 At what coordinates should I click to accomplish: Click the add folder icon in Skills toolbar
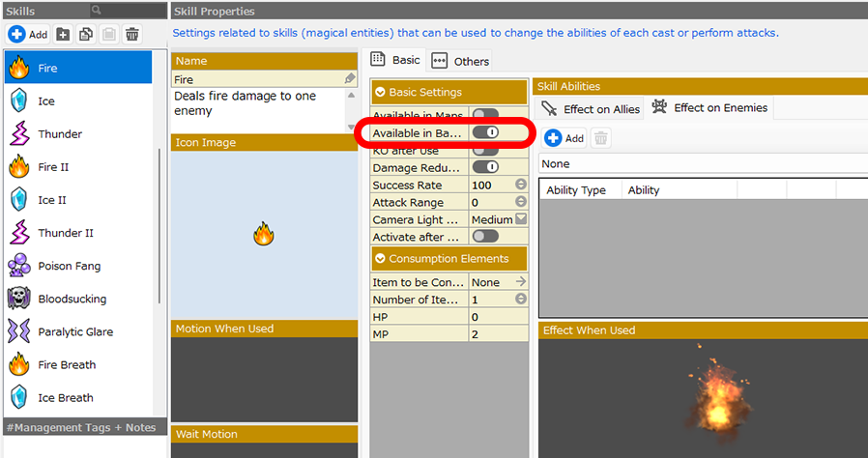coord(63,34)
